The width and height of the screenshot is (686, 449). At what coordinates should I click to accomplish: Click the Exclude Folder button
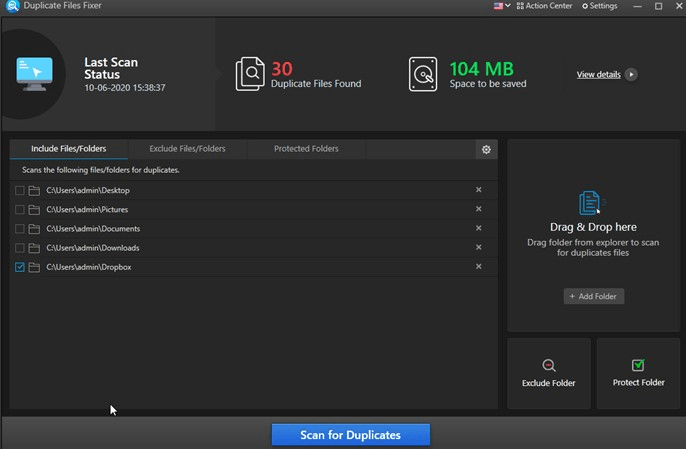[549, 373]
